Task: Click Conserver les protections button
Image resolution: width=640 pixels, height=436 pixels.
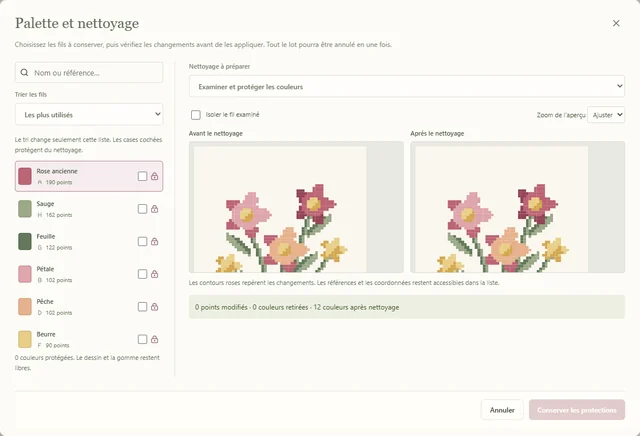Action: 577,410
